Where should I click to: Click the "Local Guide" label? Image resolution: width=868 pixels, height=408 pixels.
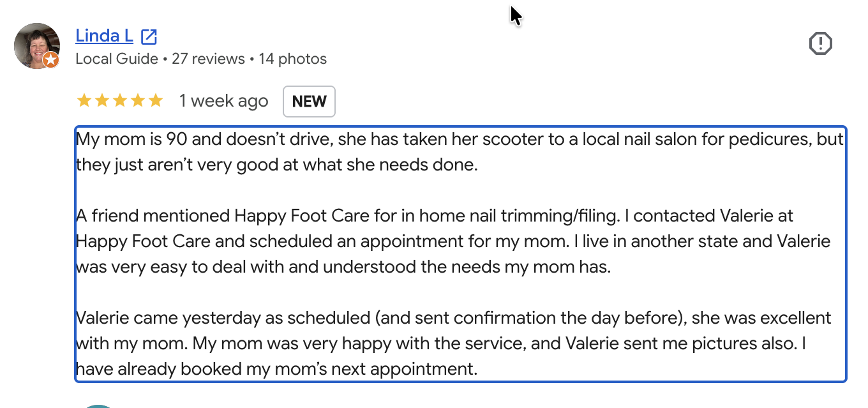tap(117, 59)
